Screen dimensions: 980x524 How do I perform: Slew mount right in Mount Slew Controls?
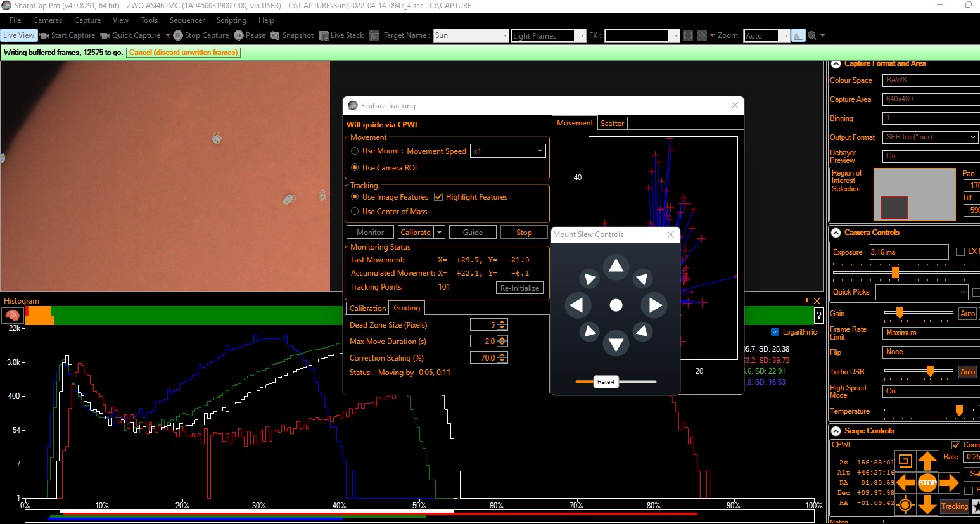654,305
